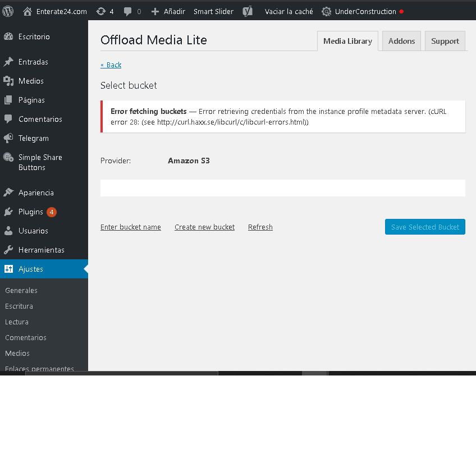
Task: Click the Offload Media Lite title
Action: pos(154,40)
